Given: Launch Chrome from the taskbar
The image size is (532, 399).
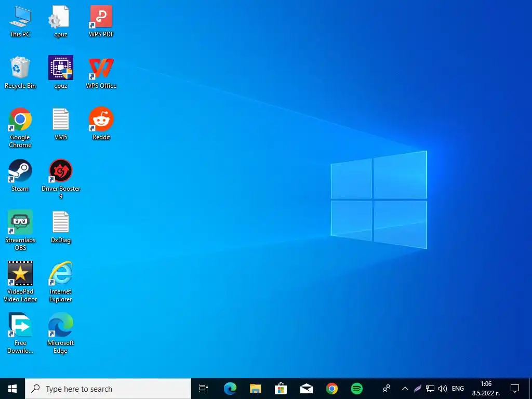Looking at the screenshot, I should [332, 389].
